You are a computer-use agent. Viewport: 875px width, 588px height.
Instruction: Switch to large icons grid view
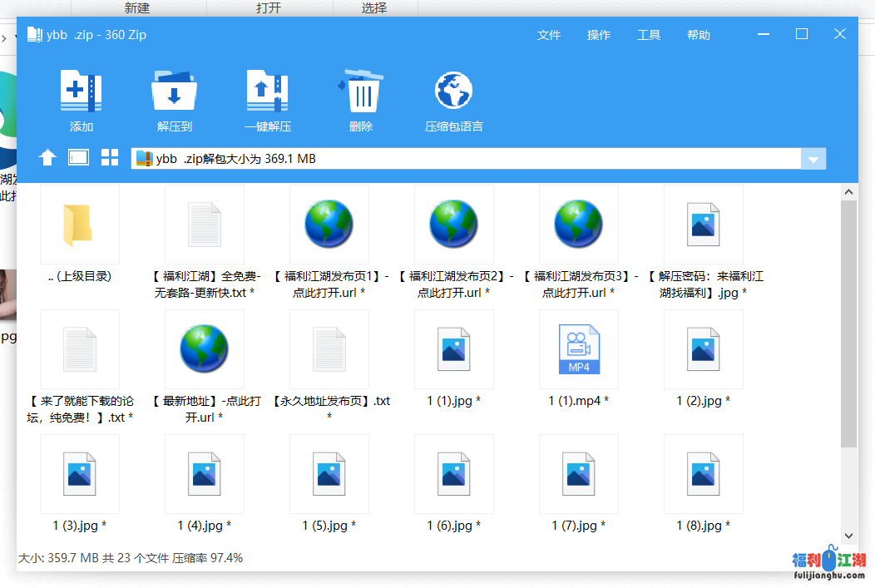tap(110, 158)
